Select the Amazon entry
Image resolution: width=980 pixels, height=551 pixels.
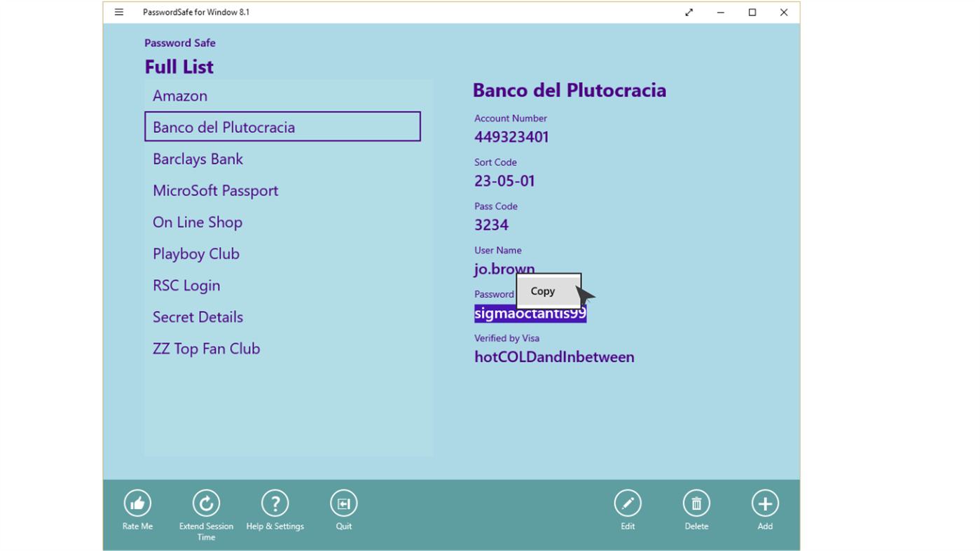180,96
